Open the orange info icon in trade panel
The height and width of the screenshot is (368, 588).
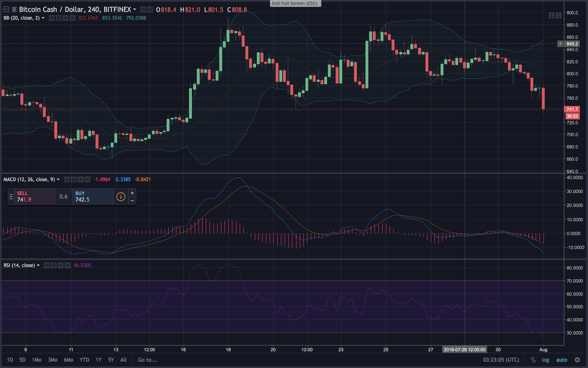pyautogui.click(x=121, y=197)
